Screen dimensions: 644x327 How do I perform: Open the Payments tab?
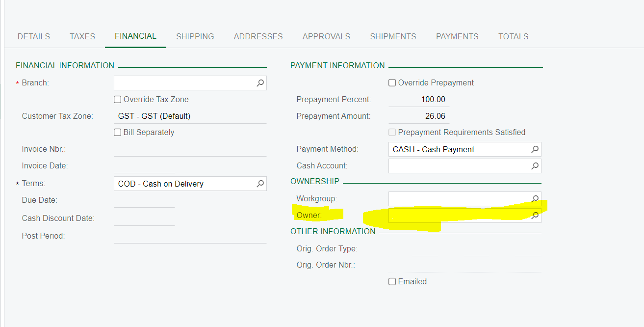(457, 36)
